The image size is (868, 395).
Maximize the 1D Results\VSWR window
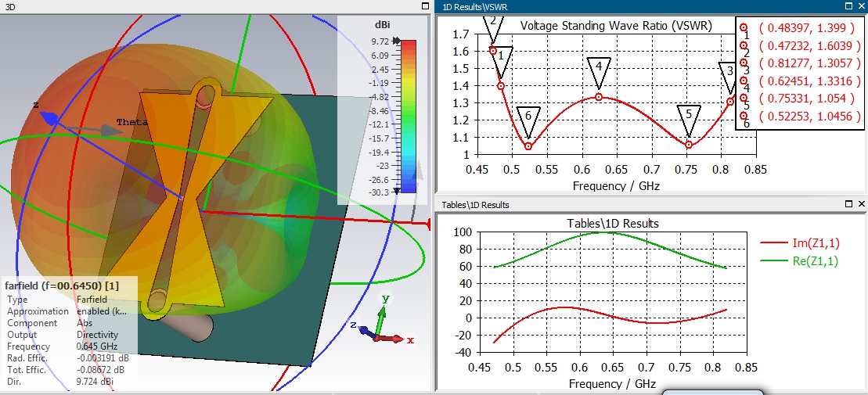pos(848,6)
